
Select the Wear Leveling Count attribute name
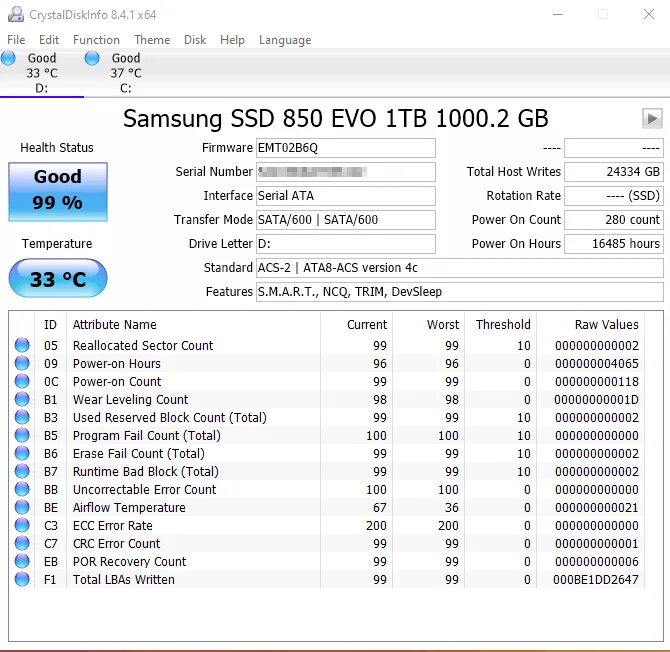(130, 399)
